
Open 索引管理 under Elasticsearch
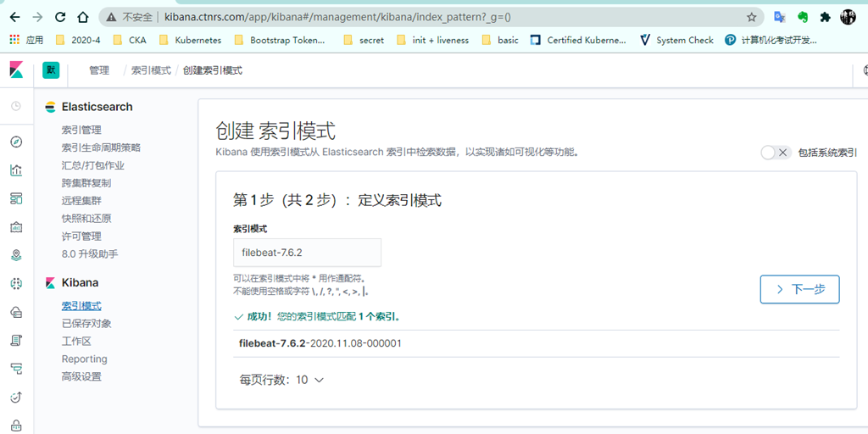tap(81, 130)
